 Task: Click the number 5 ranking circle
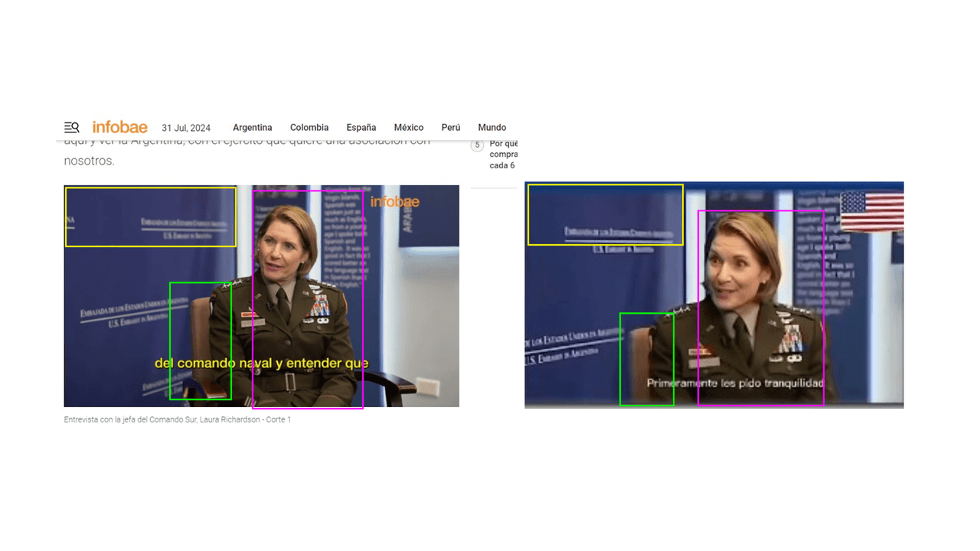[478, 145]
